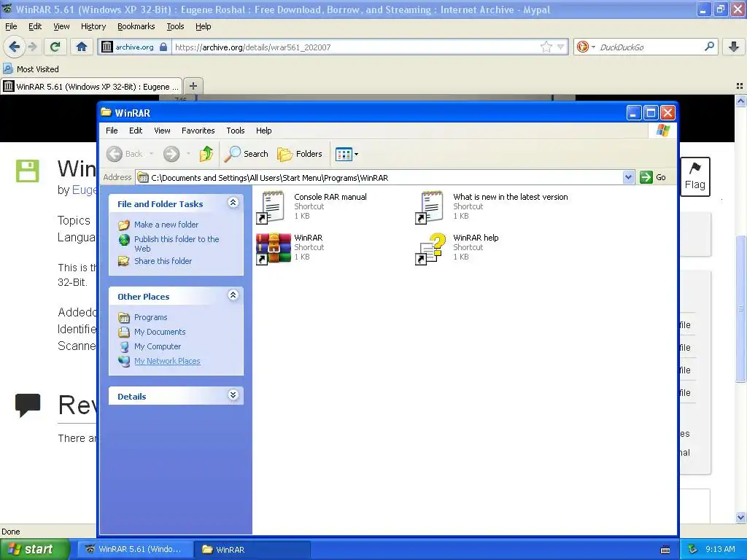Go up one folder level in Explorer

(206, 154)
